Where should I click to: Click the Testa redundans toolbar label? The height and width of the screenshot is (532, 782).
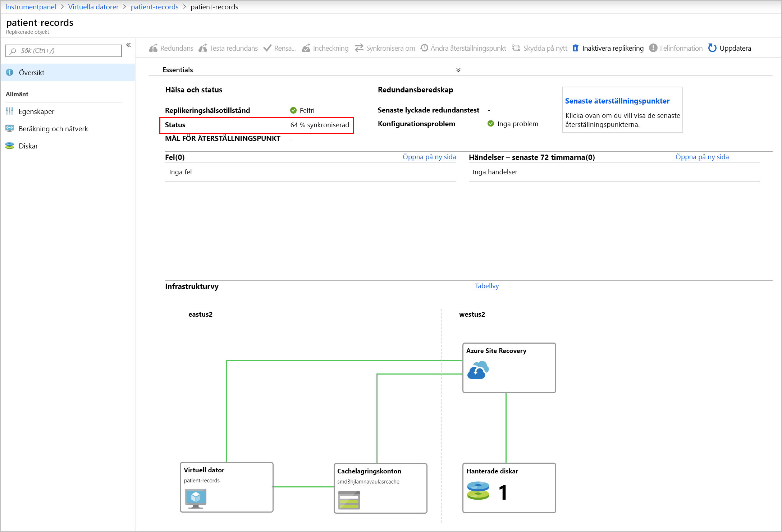[234, 48]
